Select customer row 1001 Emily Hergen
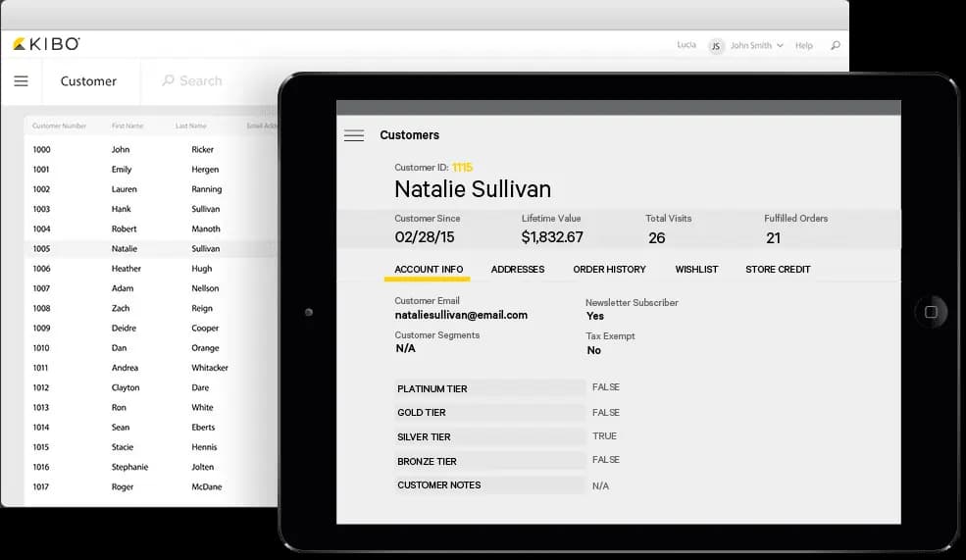This screenshot has width=966, height=560. pyautogui.click(x=151, y=169)
